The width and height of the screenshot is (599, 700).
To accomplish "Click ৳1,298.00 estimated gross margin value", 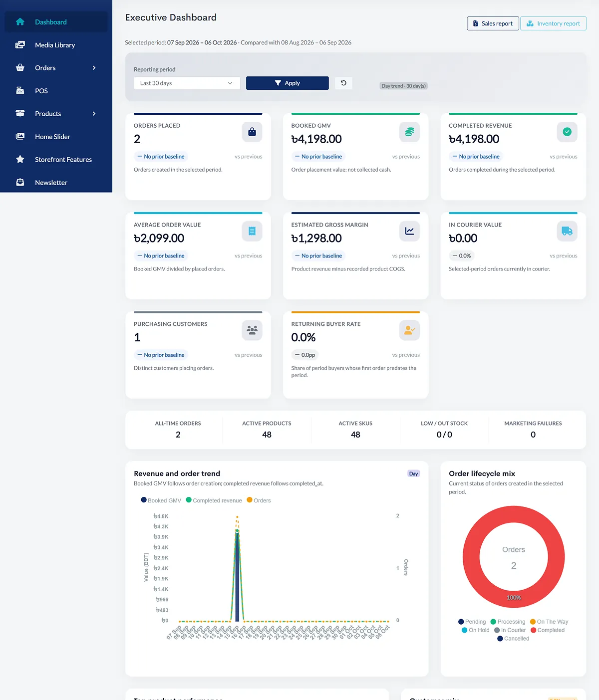I will pyautogui.click(x=316, y=238).
